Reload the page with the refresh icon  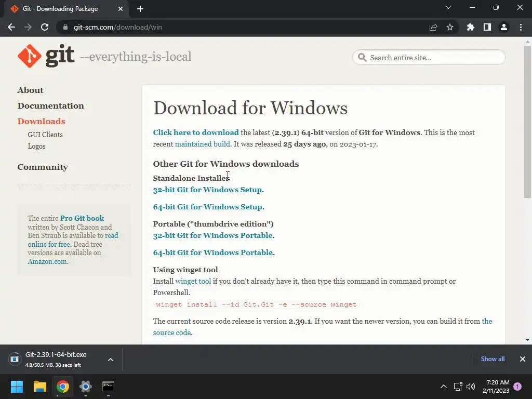[45, 27]
